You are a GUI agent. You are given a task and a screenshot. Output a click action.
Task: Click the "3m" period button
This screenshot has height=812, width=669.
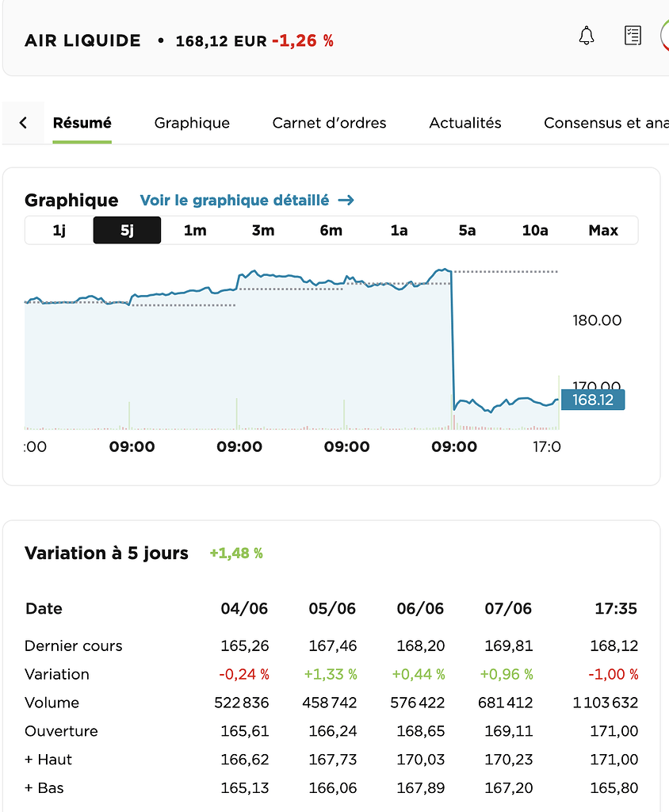[262, 230]
